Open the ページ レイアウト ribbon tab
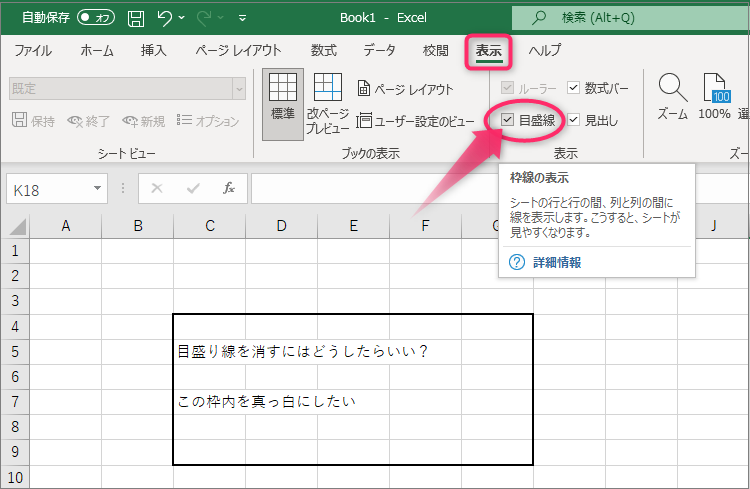 (x=238, y=50)
